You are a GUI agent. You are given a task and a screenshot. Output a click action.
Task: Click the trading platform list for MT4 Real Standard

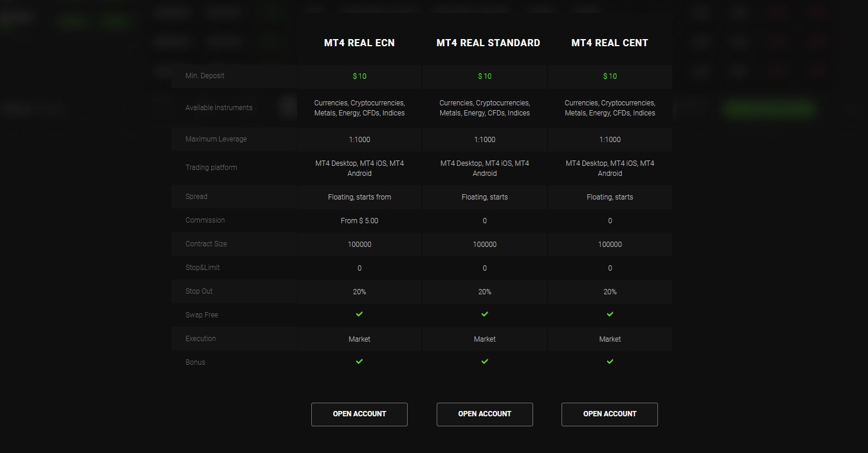[485, 168]
